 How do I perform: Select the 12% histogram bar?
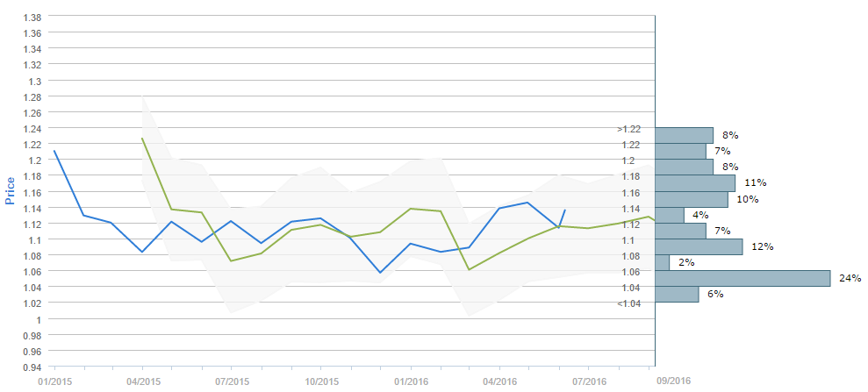click(x=699, y=246)
